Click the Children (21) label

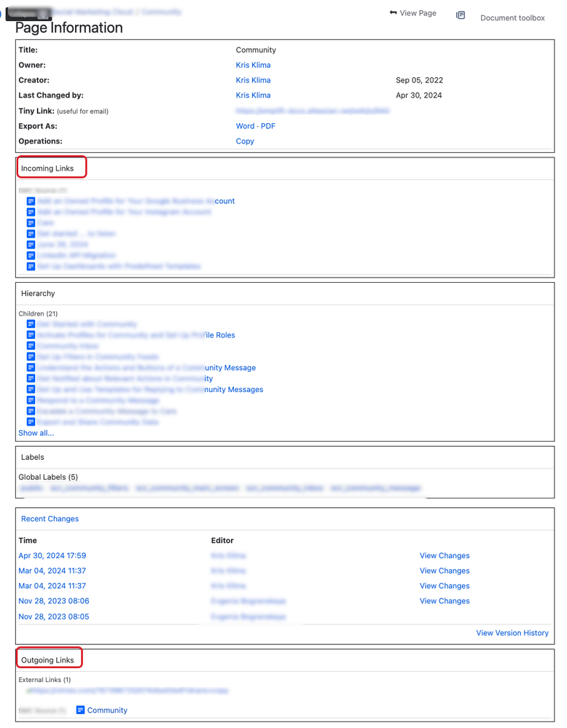(38, 313)
